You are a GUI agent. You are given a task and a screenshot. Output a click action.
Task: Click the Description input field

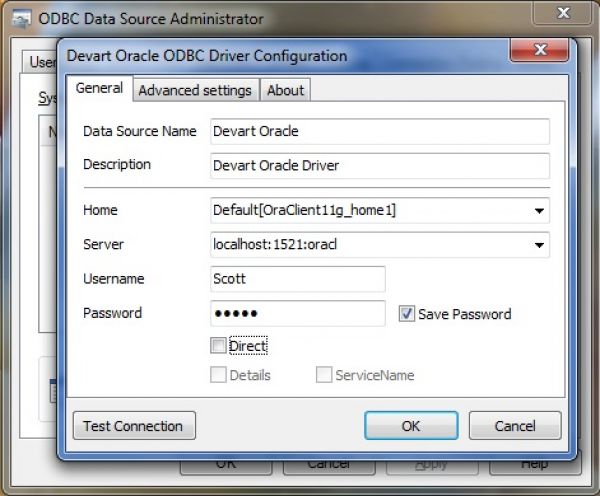coord(380,165)
